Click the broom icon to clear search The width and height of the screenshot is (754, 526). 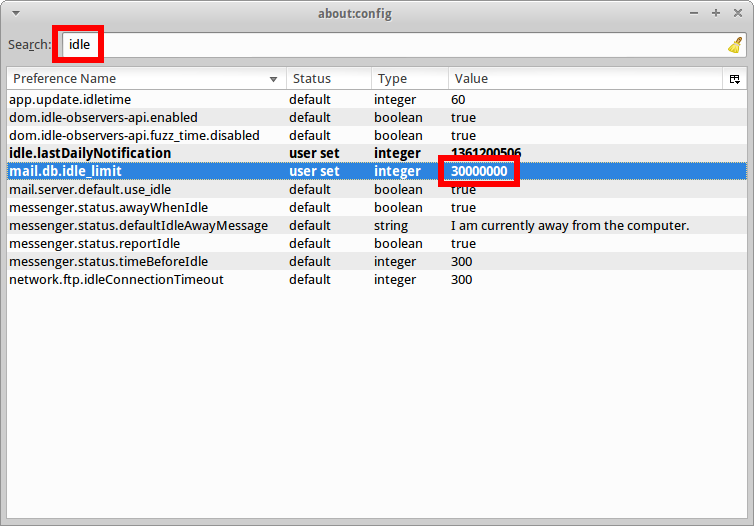click(735, 45)
